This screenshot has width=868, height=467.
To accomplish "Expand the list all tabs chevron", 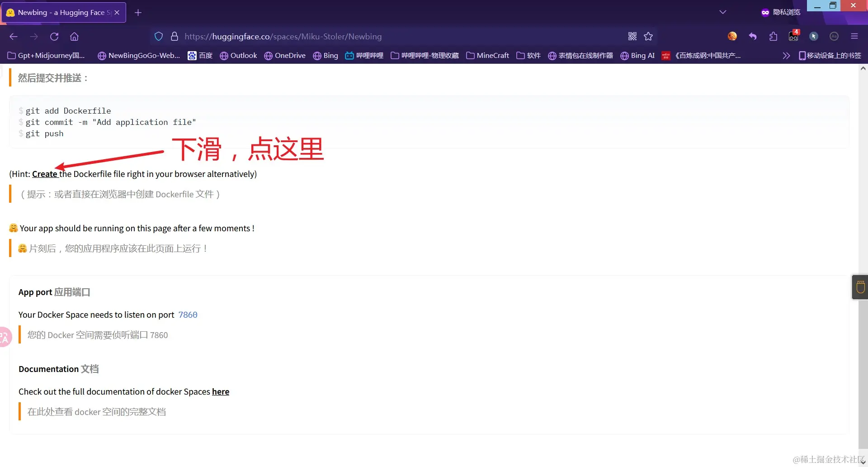I will [723, 12].
